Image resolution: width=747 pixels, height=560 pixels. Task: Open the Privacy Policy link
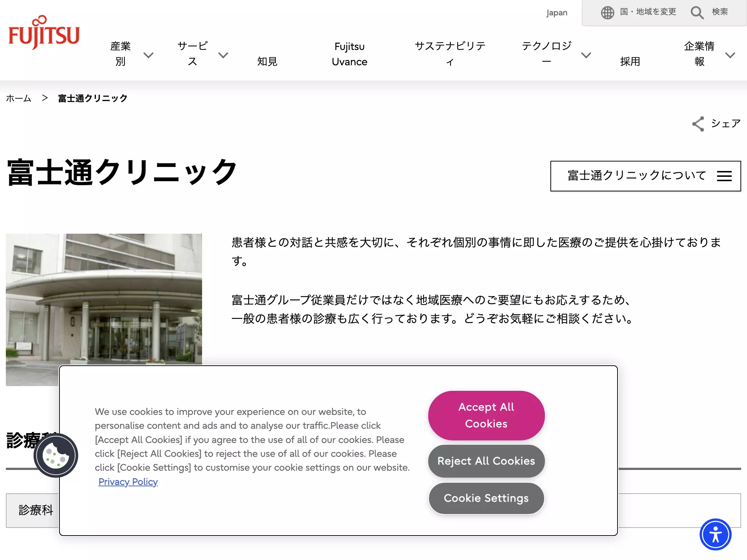click(128, 482)
